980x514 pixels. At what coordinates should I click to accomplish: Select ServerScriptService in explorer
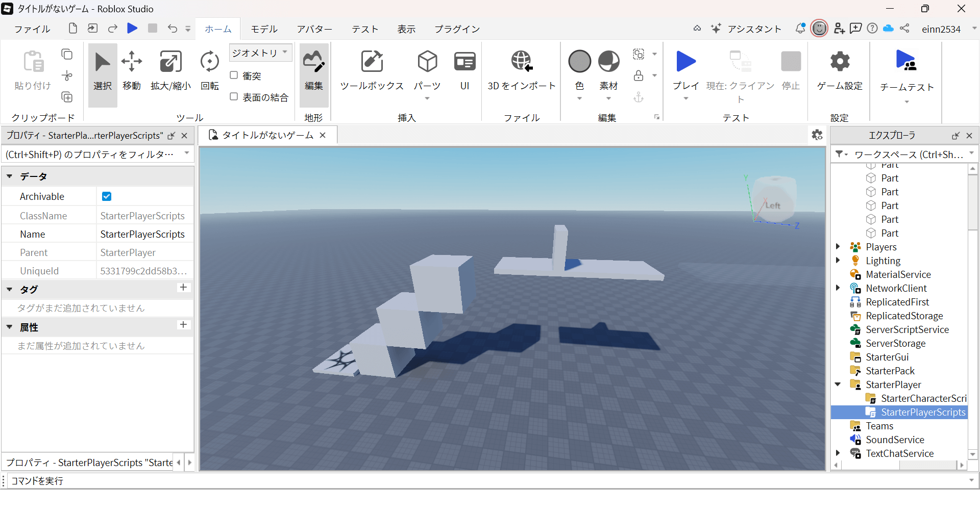click(907, 329)
